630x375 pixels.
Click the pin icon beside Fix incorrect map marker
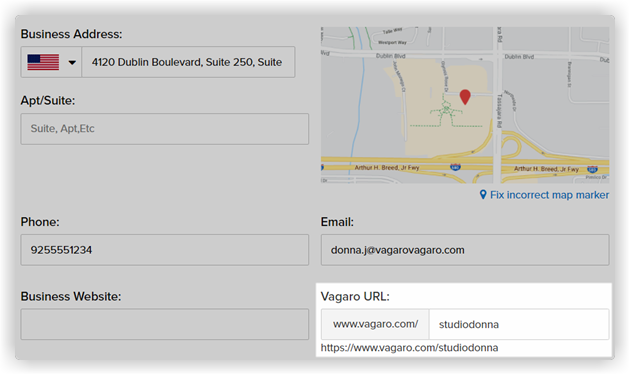(x=483, y=195)
